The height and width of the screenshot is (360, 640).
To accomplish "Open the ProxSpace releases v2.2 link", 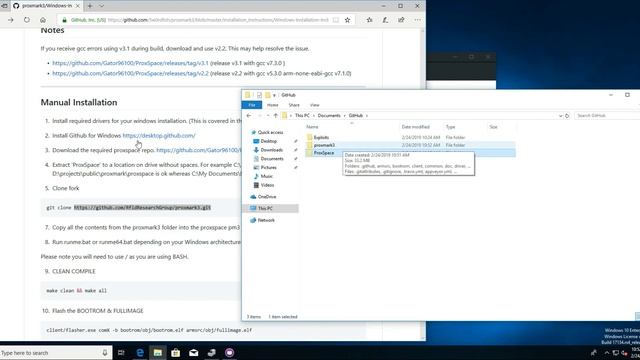I will (130, 73).
